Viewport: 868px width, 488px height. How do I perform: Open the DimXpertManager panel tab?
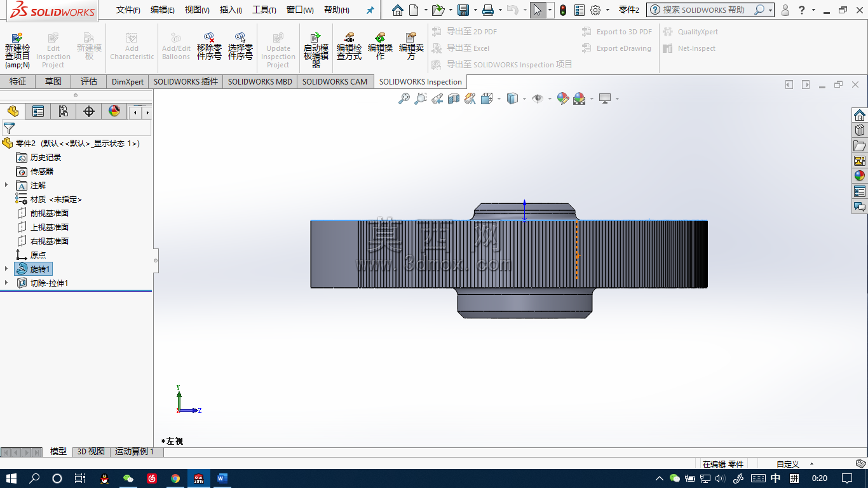[89, 112]
